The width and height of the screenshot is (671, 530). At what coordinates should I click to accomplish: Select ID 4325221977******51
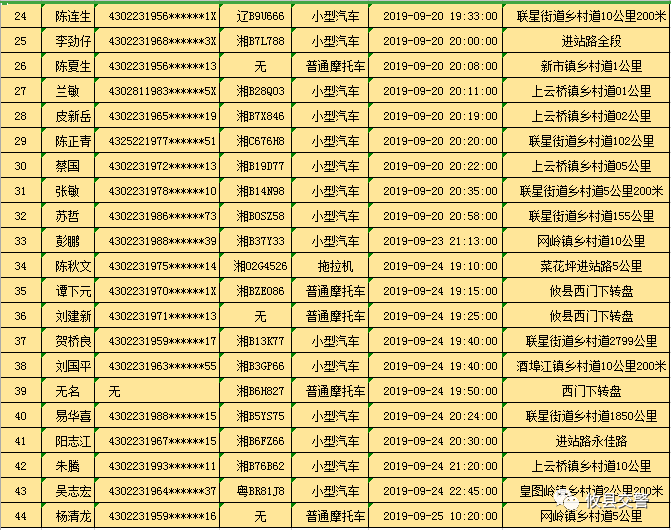pos(163,141)
